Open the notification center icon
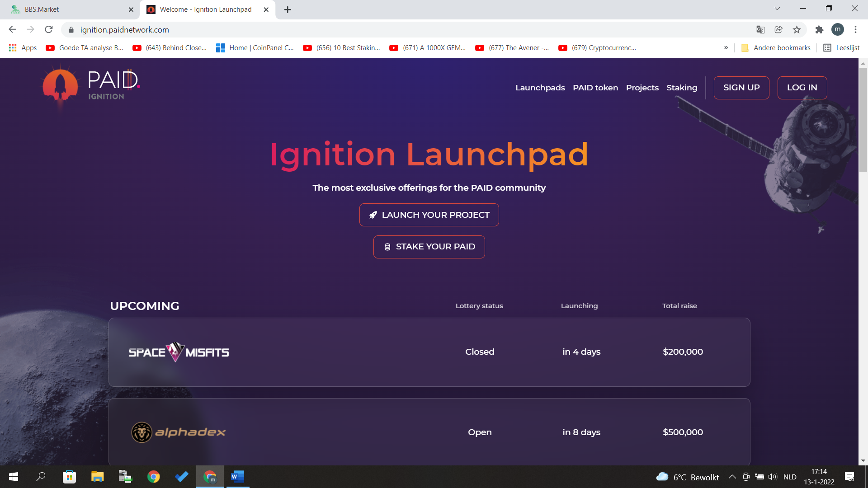 [x=849, y=477]
